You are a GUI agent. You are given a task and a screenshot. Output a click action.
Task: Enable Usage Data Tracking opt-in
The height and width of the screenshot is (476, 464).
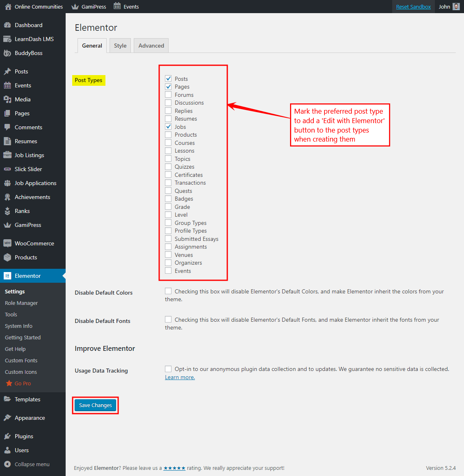[x=168, y=368]
